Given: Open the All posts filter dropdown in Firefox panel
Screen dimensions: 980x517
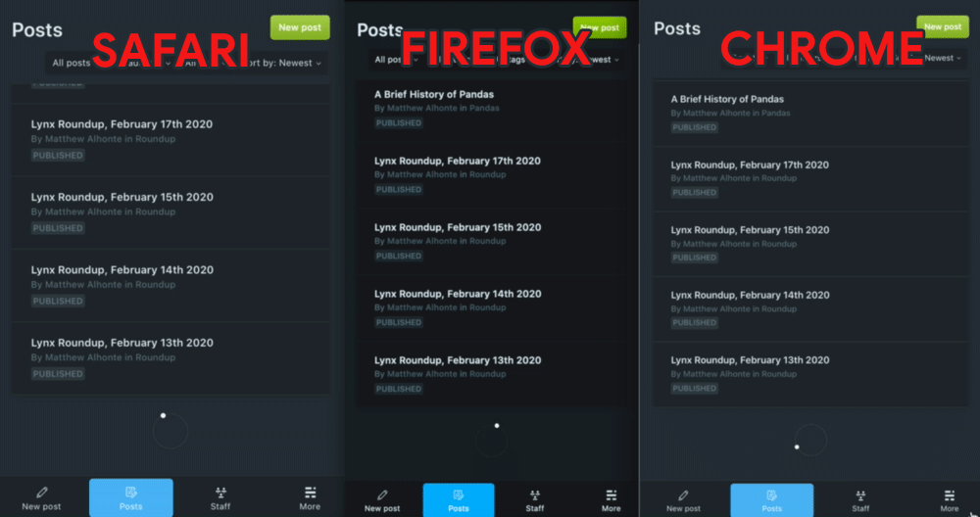Looking at the screenshot, I should (x=396, y=60).
